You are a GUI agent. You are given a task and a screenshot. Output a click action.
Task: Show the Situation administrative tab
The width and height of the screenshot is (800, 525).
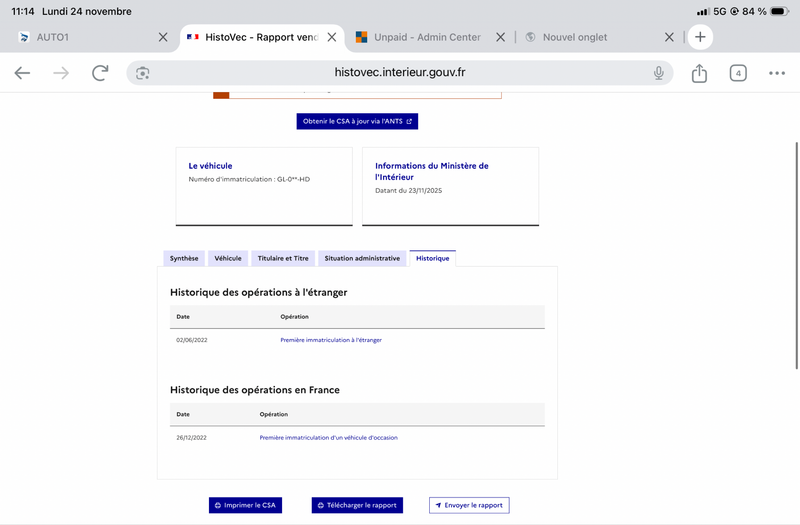[x=362, y=258]
